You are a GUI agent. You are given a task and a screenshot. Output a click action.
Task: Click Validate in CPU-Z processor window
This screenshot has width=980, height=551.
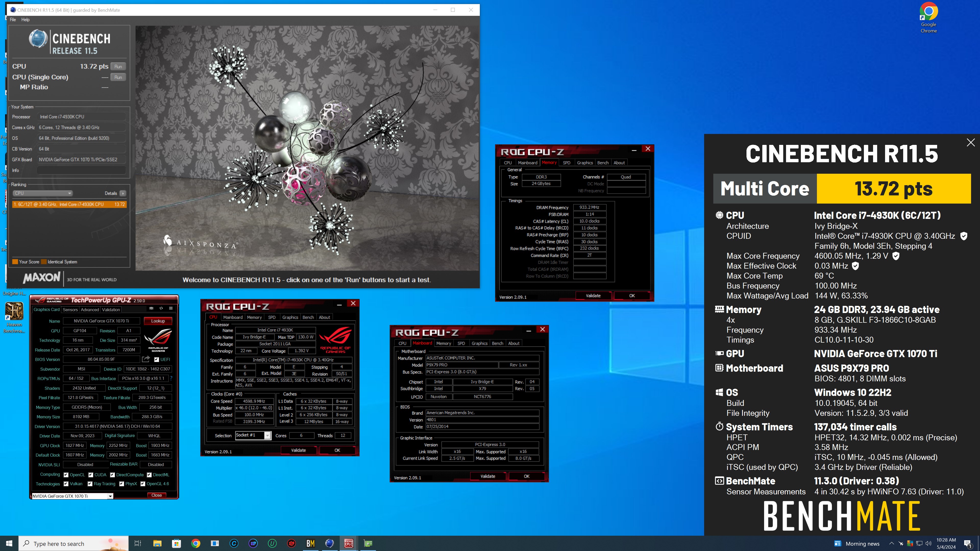coord(298,450)
